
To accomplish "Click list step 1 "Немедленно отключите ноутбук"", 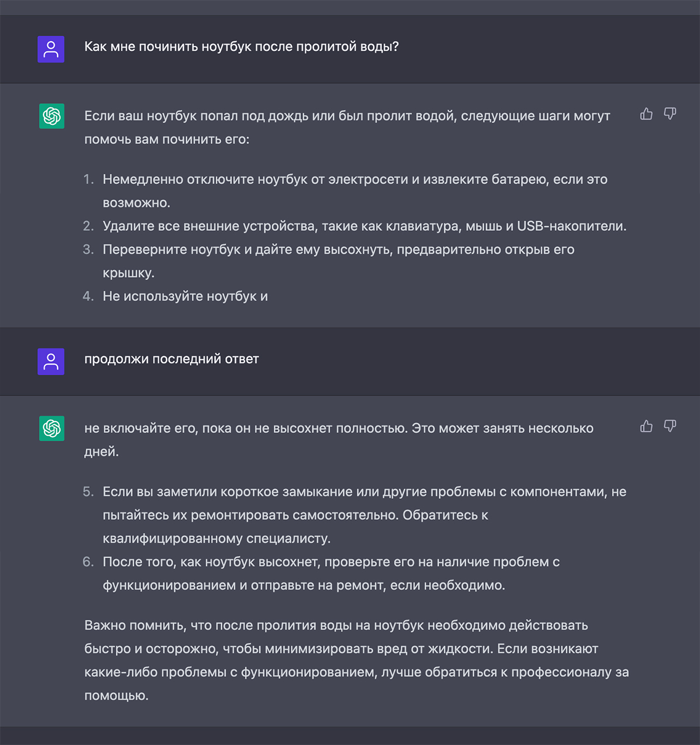I will [x=355, y=179].
